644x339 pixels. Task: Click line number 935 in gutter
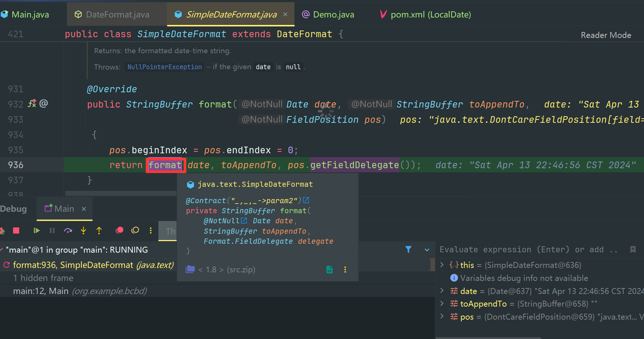pos(16,150)
